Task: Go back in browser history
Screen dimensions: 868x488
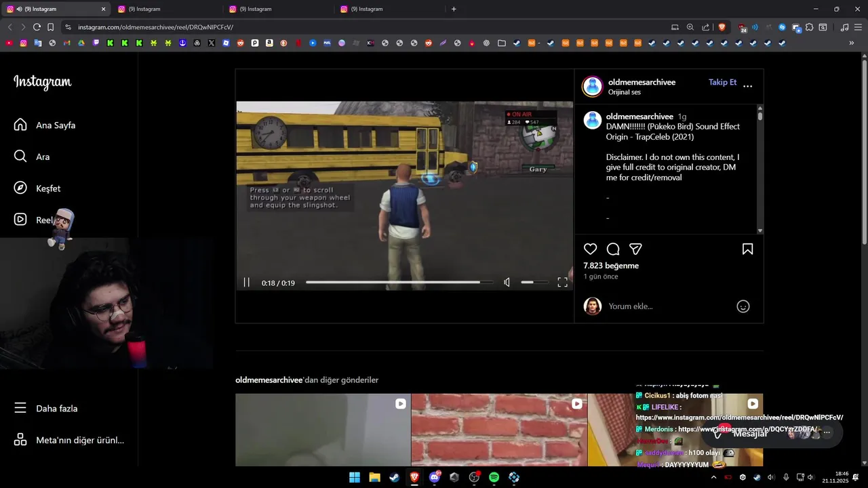Action: (9, 27)
